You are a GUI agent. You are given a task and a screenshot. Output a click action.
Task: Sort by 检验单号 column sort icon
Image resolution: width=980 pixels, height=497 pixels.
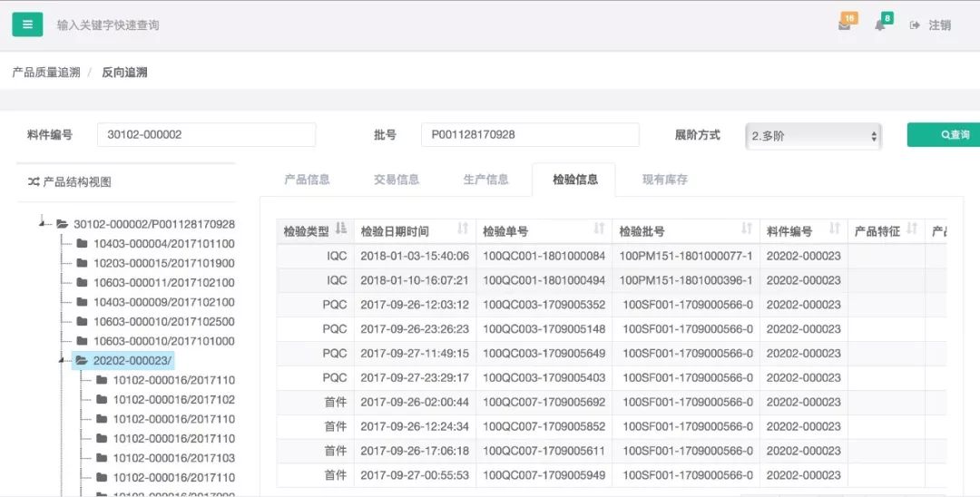[x=599, y=230]
